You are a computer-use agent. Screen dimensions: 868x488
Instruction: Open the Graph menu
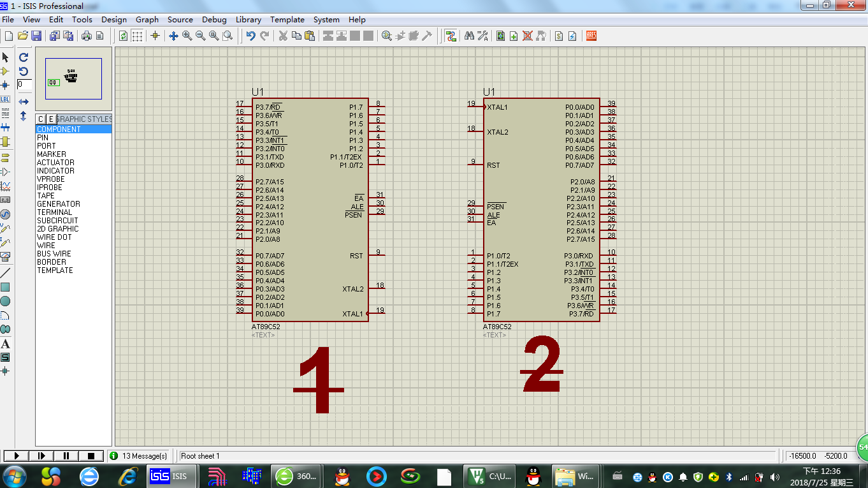tap(147, 20)
